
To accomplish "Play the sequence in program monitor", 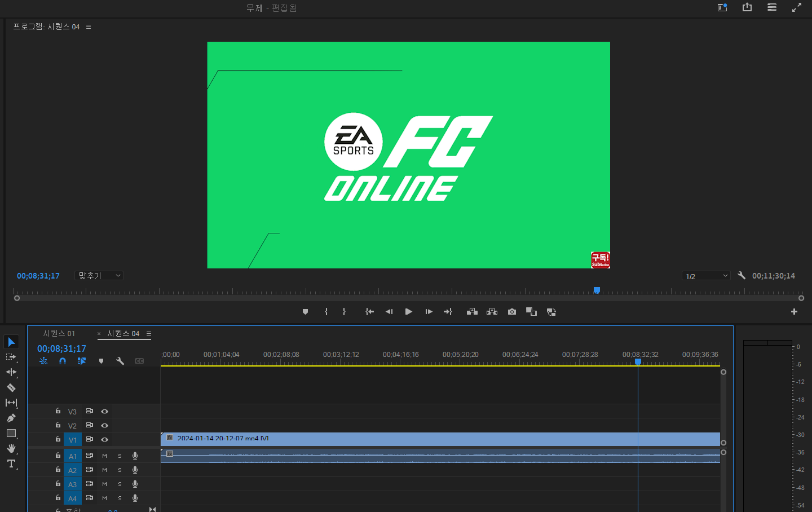I will click(x=409, y=312).
